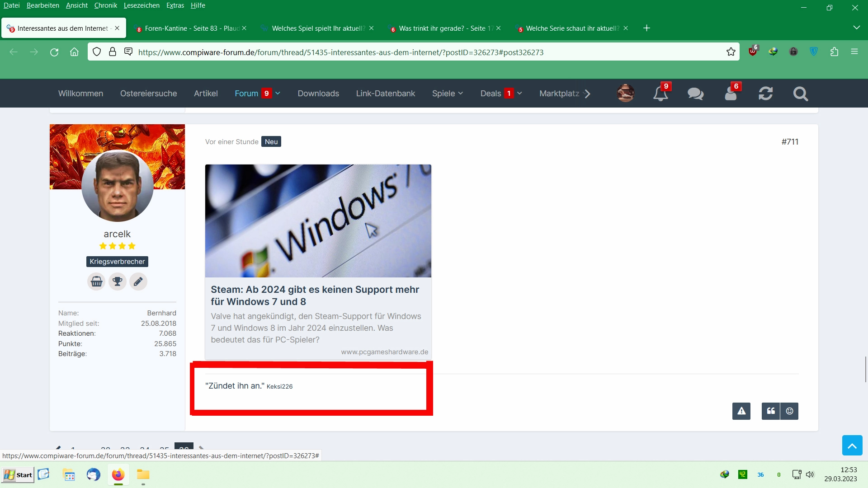Open the Datei menu
The height and width of the screenshot is (488, 868).
(12, 5)
